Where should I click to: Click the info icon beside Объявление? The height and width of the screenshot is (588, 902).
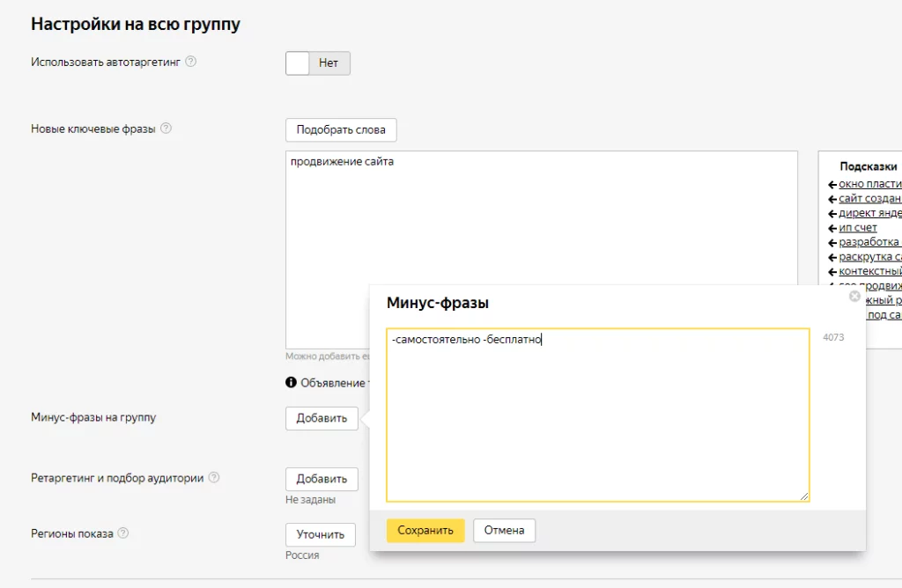point(291,382)
